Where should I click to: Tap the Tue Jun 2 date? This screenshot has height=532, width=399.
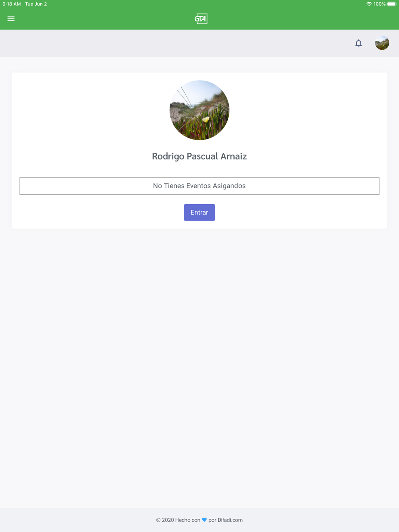36,4
